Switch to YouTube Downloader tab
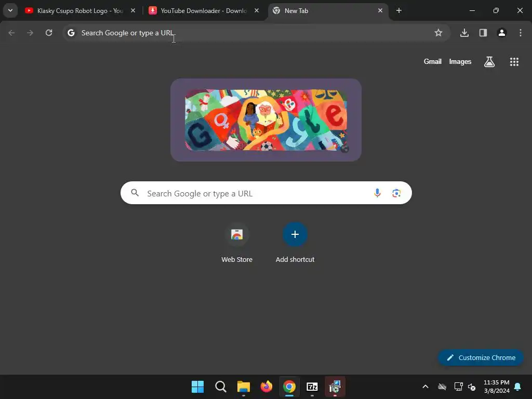532x399 pixels. (x=204, y=10)
